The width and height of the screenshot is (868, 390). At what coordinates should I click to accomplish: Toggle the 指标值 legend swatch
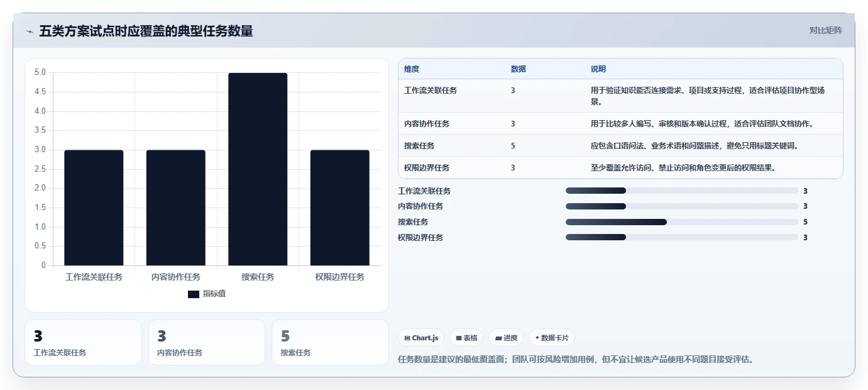(194, 294)
